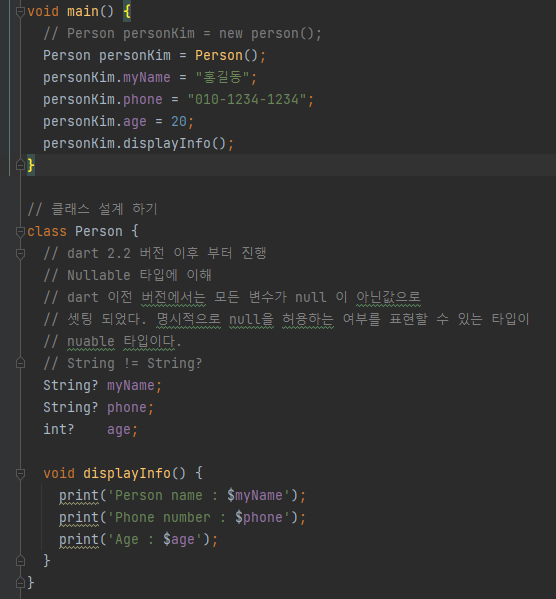Viewport: 556px width, 599px height.
Task: Click 'void' keyword before displayInfo
Action: tap(59, 474)
